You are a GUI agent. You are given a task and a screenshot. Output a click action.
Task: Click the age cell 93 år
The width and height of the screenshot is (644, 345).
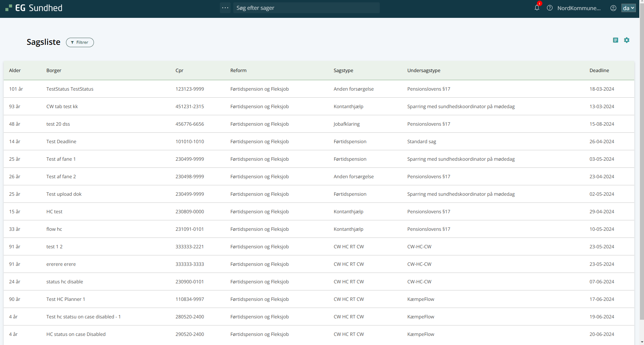pos(15,106)
